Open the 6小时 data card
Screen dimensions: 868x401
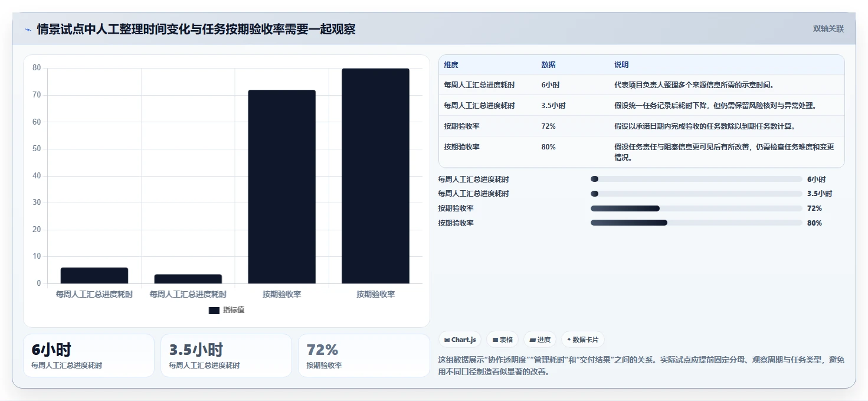tap(89, 356)
